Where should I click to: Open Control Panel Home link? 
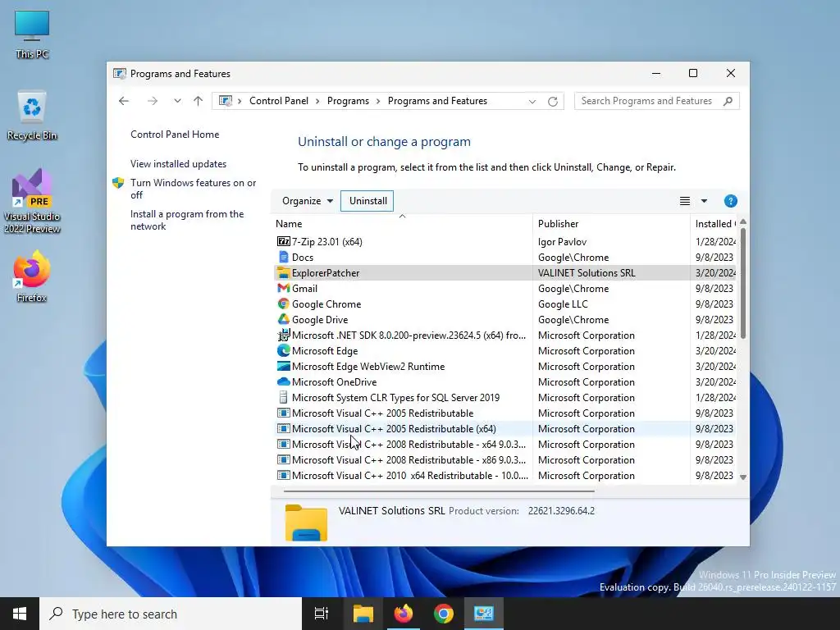tap(175, 135)
